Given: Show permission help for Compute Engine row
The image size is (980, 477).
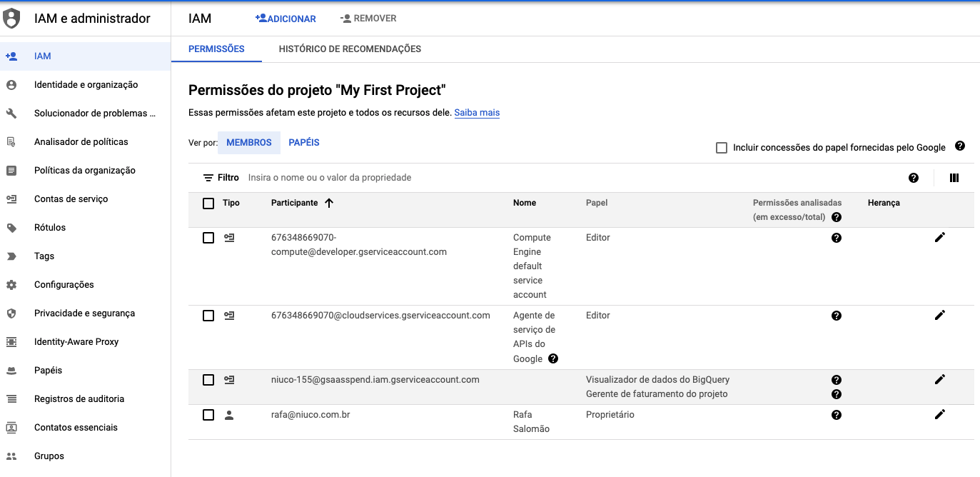Looking at the screenshot, I should click(x=837, y=238).
